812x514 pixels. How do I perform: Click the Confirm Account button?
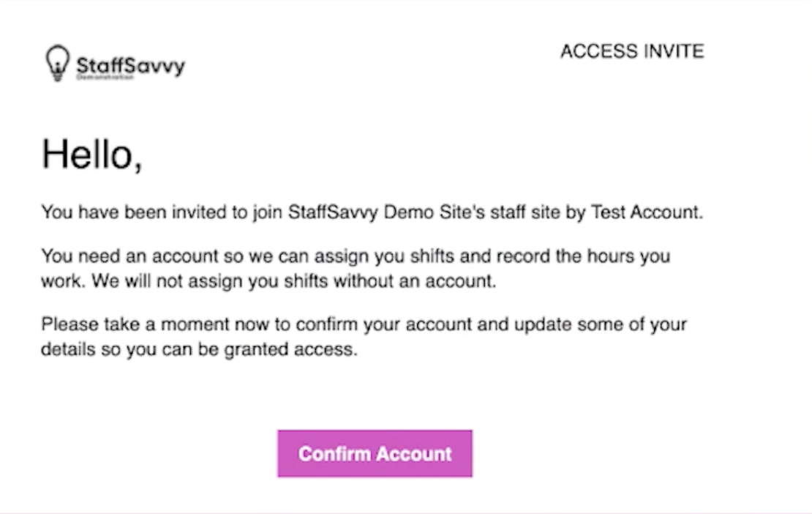[x=374, y=453]
